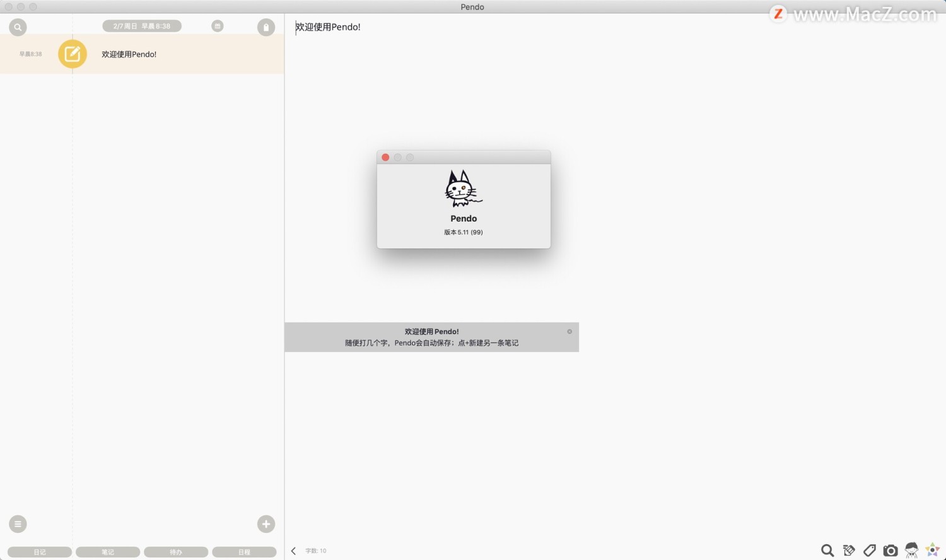Click the tip text about auto-saving

coord(431,343)
